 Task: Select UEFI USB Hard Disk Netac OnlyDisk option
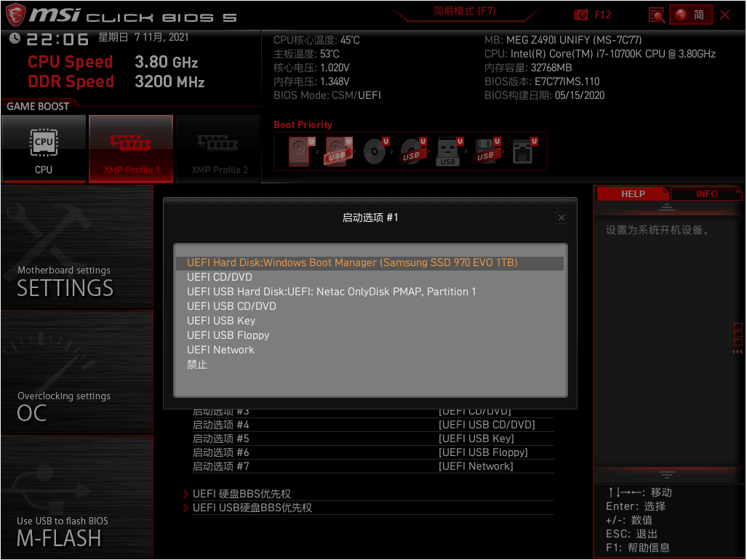click(x=369, y=292)
